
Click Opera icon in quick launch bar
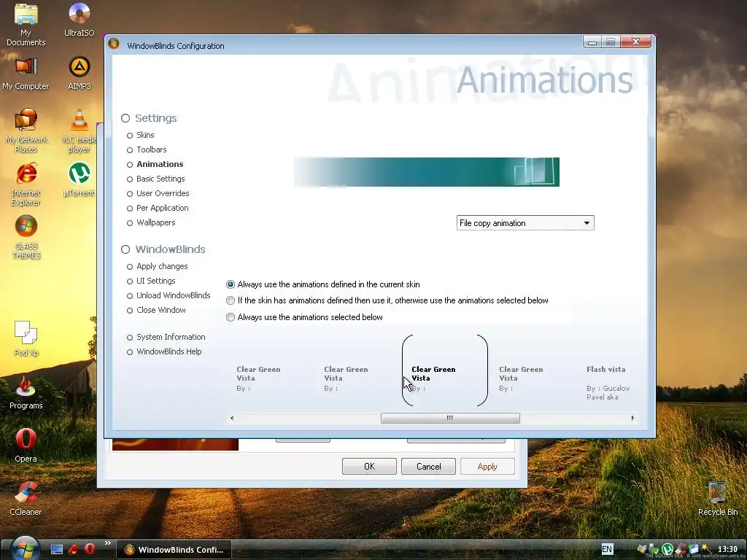(x=90, y=549)
